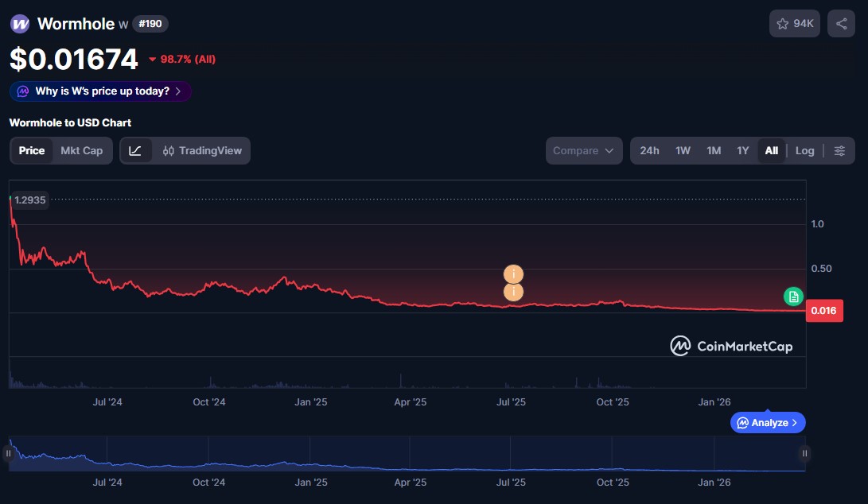This screenshot has width=868, height=504.
Task: Set chart range to 24h
Action: [x=649, y=151]
